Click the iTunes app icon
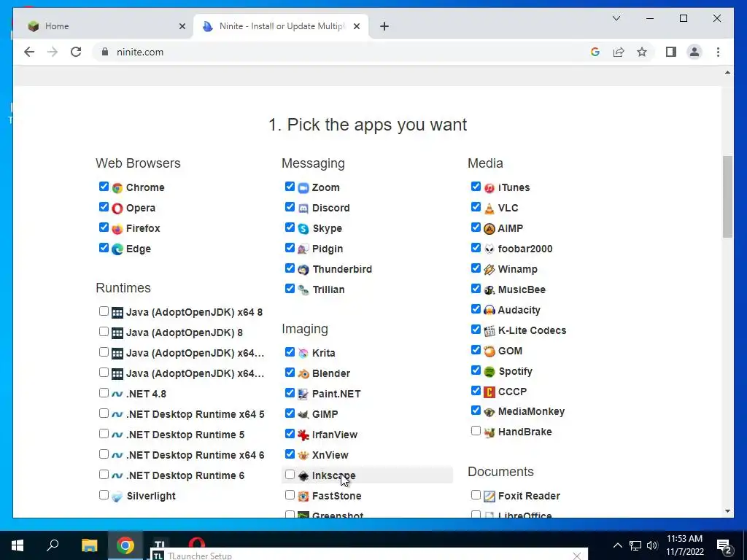The image size is (747, 560). pyautogui.click(x=489, y=187)
